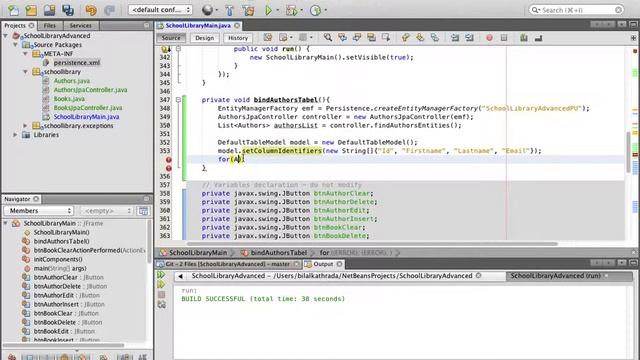The height and width of the screenshot is (360, 640).
Task: Open the Members dropdown in Navigator
Action: click(x=39, y=211)
